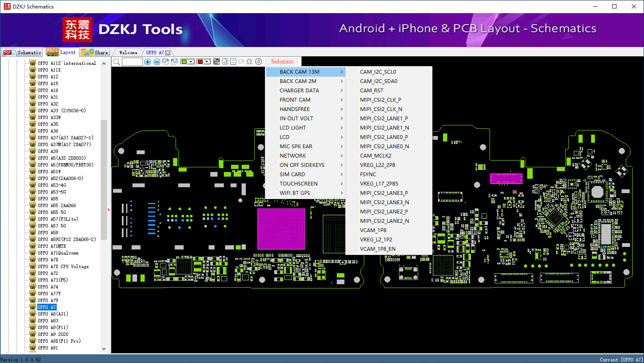This screenshot has width=644, height=363.
Task: Close the OPPO A7 tab
Action: tap(168, 53)
